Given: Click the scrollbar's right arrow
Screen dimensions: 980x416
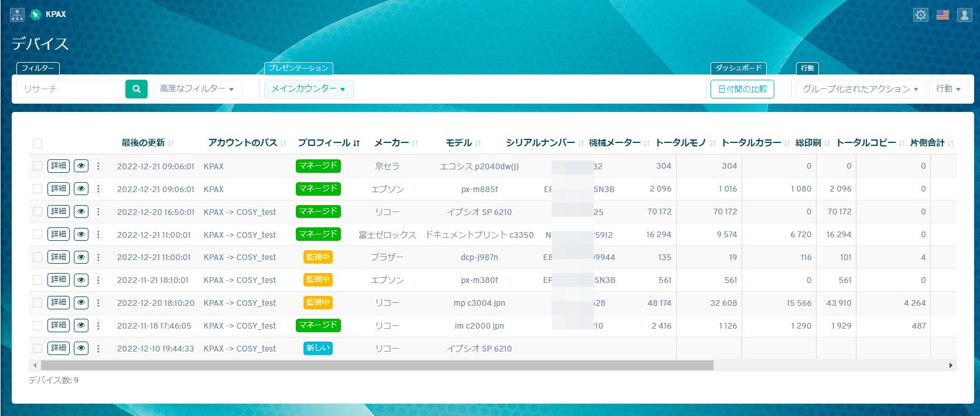Looking at the screenshot, I should pyautogui.click(x=951, y=366).
